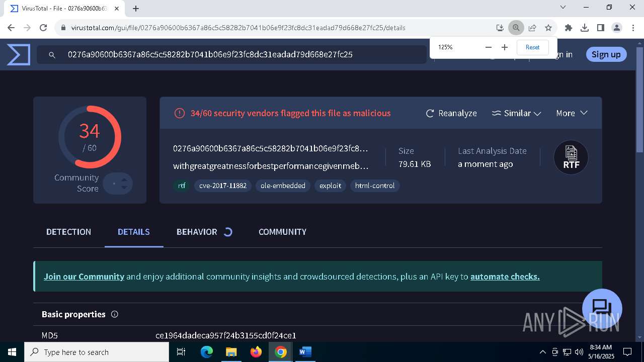
Task: Open Task View on the taskbar
Action: tap(181, 352)
